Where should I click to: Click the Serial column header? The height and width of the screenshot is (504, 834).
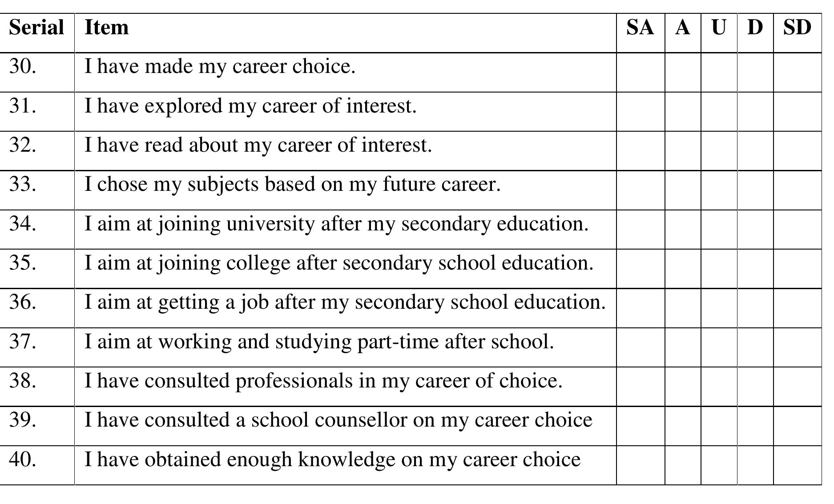(x=36, y=28)
